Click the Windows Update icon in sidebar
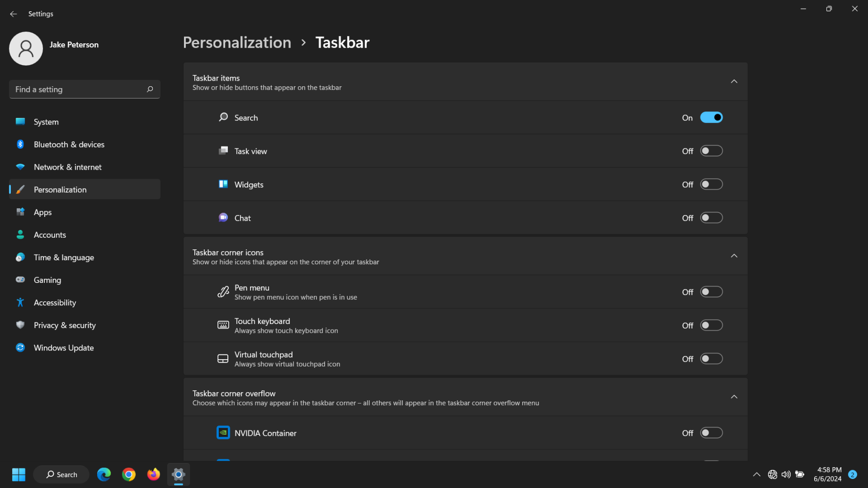Screen dimensions: 868x488 [x=21, y=347]
